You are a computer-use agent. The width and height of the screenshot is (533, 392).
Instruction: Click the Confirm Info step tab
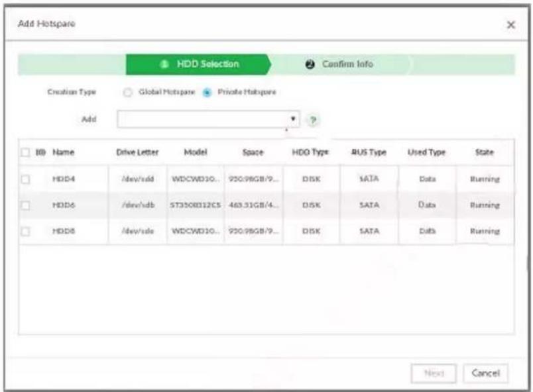click(340, 64)
